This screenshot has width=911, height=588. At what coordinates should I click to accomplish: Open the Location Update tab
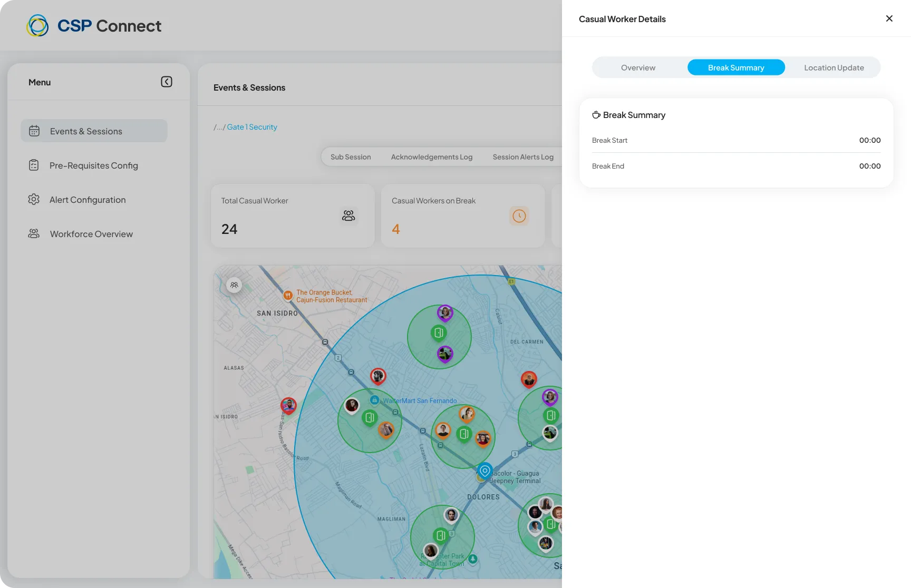pyautogui.click(x=834, y=67)
